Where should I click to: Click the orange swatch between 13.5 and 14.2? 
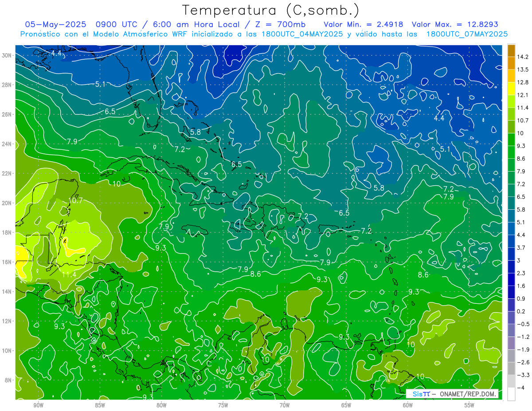click(x=511, y=63)
